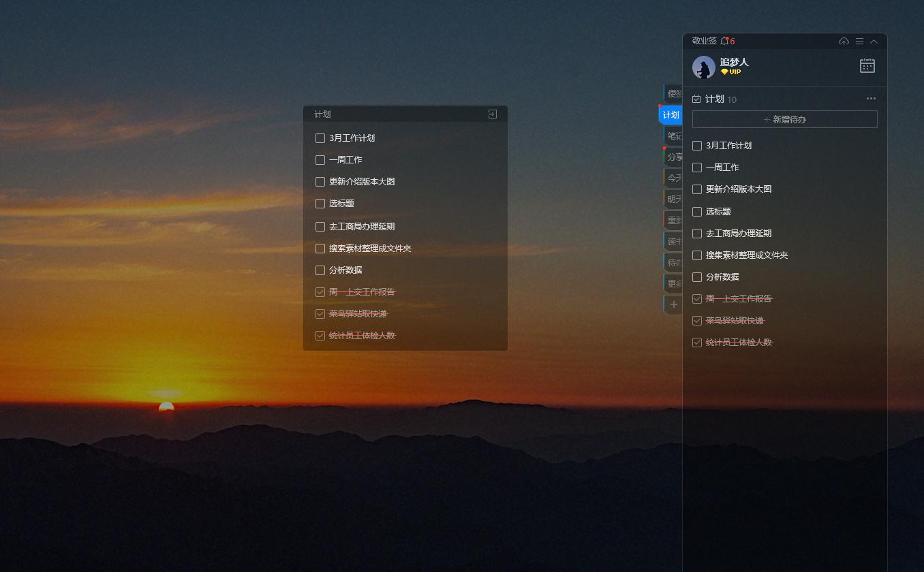This screenshot has width=924, height=572.
Task: Open the notification bell showing 6 alerts
Action: point(727,41)
